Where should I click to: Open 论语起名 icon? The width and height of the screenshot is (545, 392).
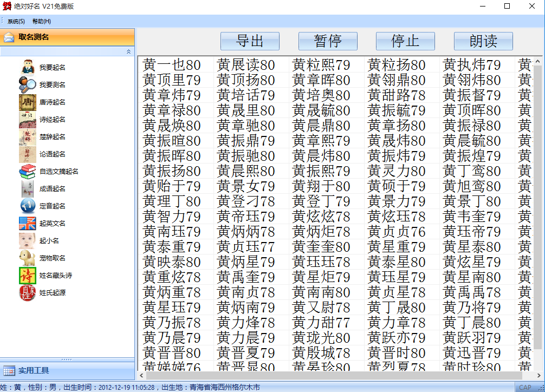tap(27, 154)
